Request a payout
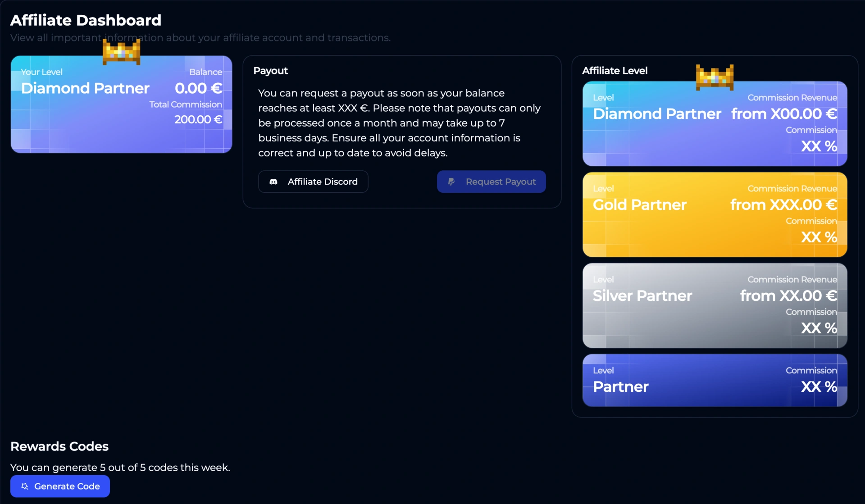 click(492, 182)
